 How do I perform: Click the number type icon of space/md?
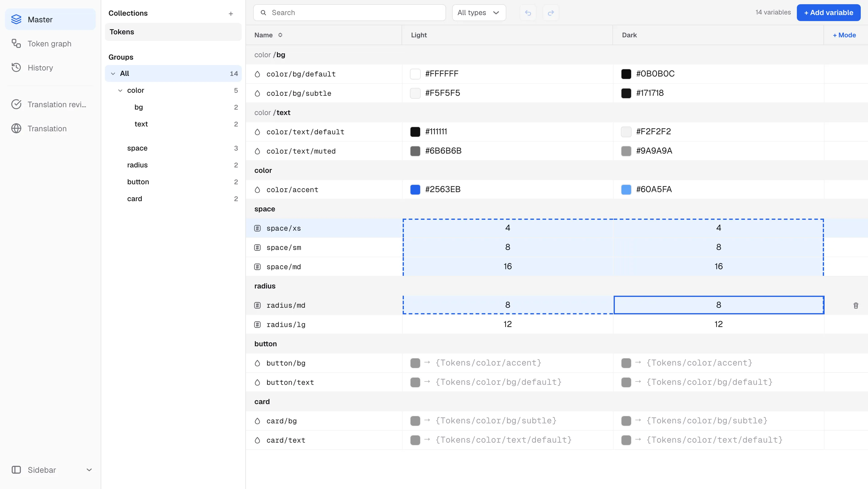click(x=257, y=267)
